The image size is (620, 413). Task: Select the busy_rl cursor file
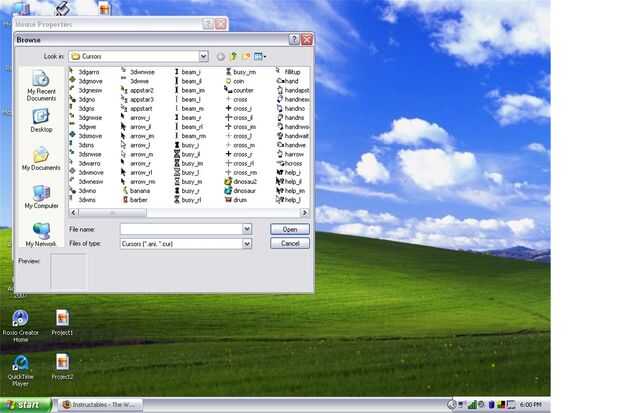(x=188, y=200)
